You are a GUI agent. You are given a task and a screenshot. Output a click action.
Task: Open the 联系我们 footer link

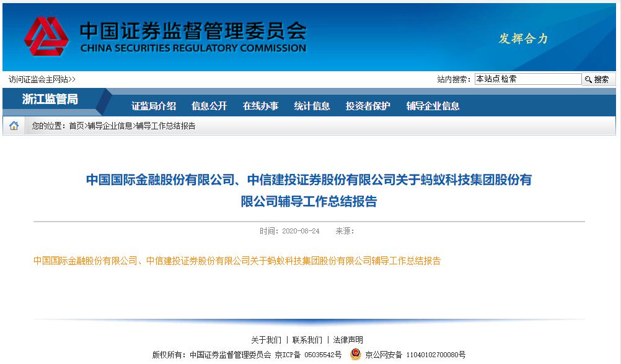click(307, 340)
